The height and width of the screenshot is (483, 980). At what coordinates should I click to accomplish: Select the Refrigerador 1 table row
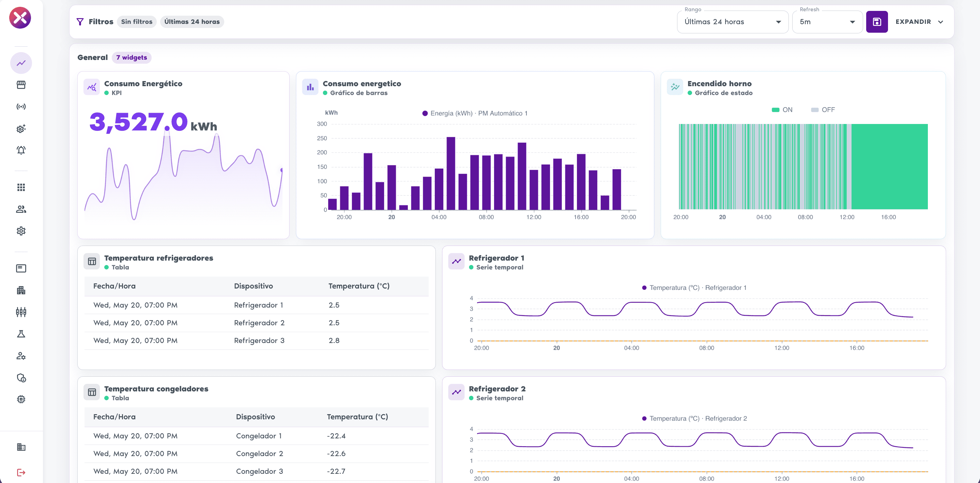point(256,305)
